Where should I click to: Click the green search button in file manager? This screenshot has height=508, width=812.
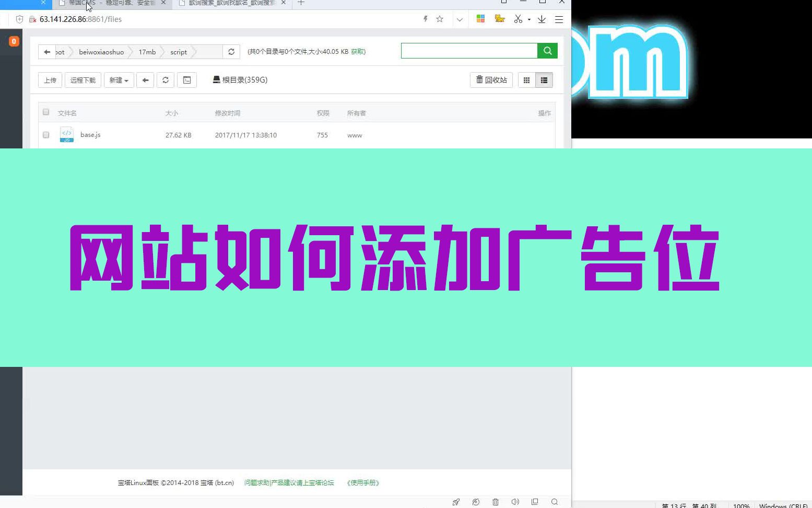pos(547,51)
